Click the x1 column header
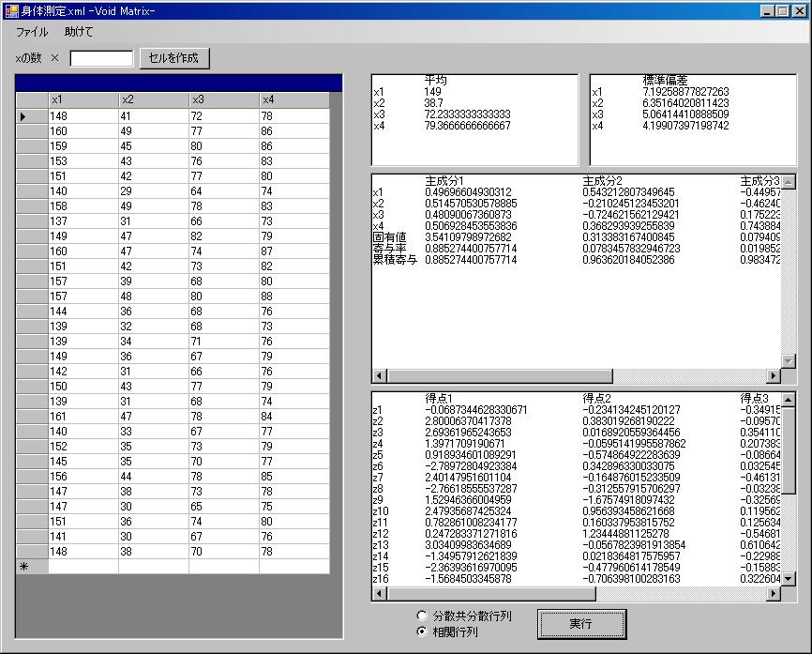 pos(83,100)
